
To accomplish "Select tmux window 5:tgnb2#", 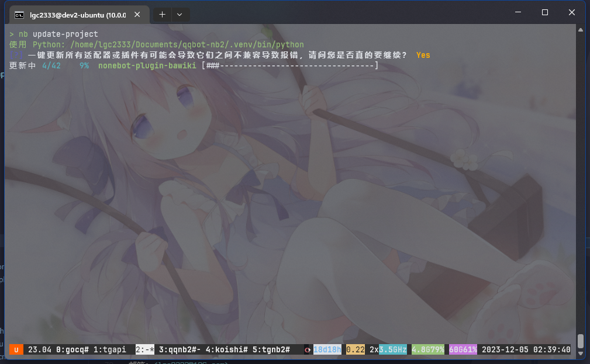I will coord(271,350).
